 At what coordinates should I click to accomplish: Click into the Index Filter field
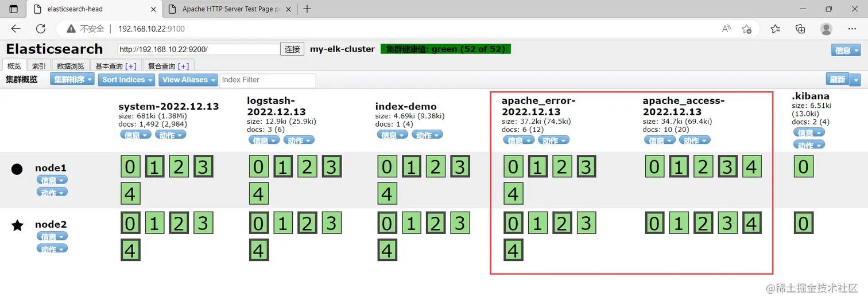(268, 80)
